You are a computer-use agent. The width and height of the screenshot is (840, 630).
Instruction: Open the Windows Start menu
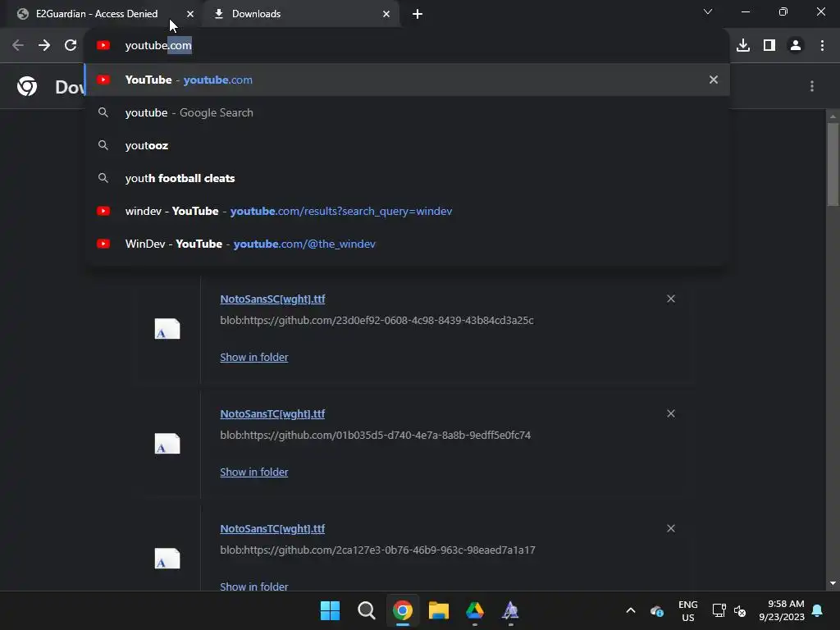(330, 610)
